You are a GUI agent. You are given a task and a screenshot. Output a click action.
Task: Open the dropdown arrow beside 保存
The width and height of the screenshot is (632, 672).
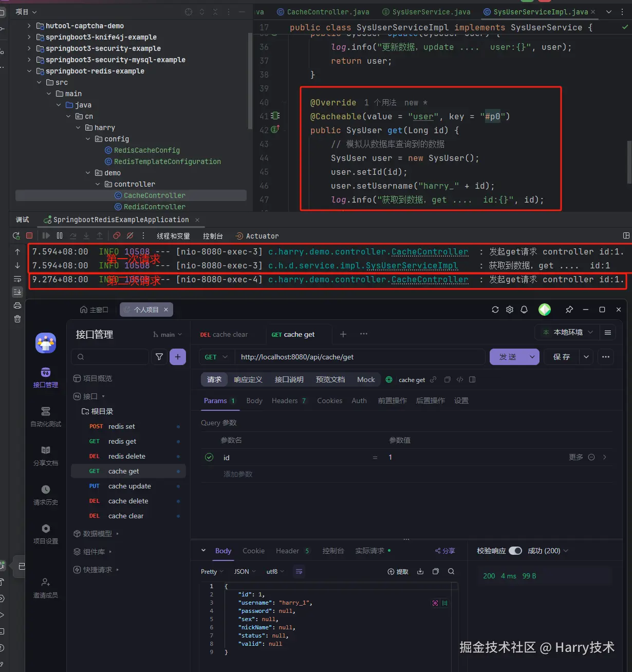pos(586,357)
